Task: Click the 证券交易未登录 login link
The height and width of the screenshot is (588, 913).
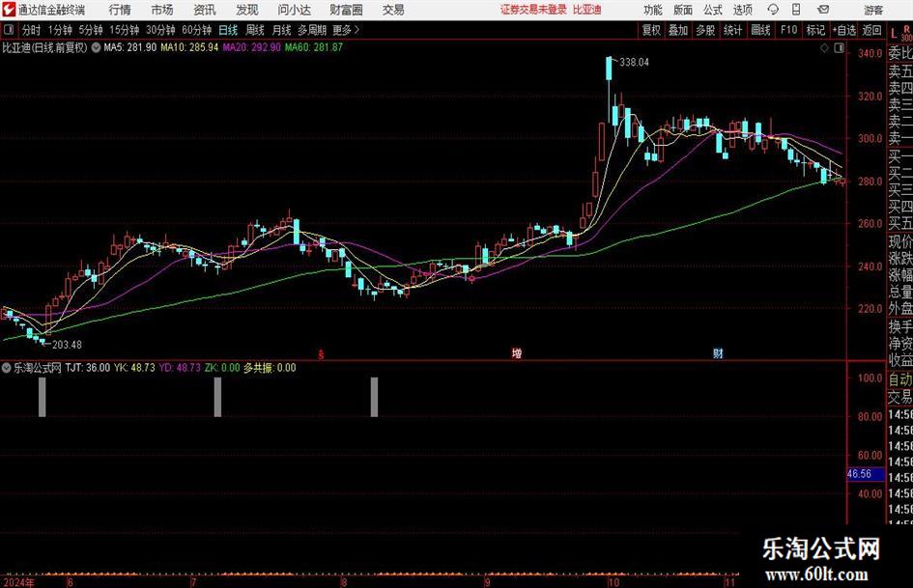Action: point(533,10)
